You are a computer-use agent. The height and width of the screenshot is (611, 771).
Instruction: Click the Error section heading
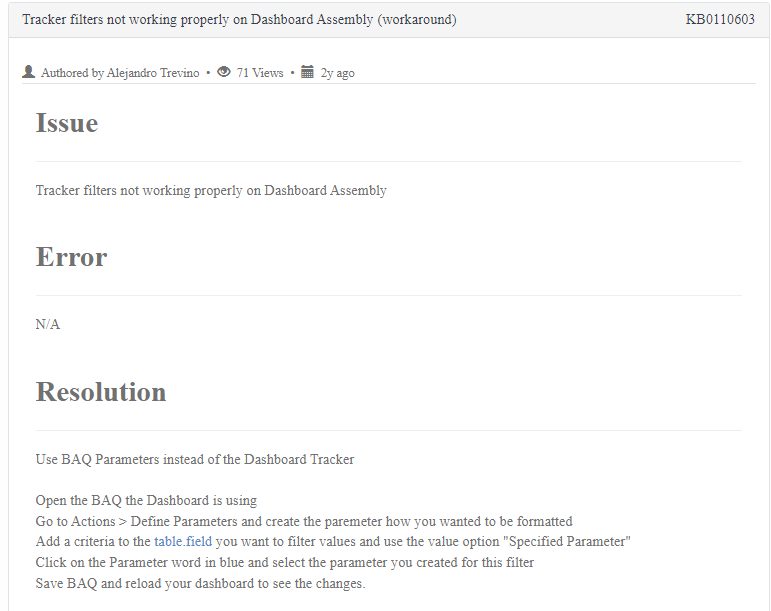point(71,257)
